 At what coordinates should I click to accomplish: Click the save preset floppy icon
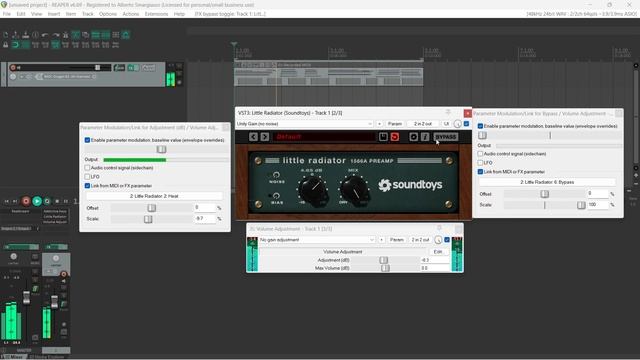click(383, 137)
